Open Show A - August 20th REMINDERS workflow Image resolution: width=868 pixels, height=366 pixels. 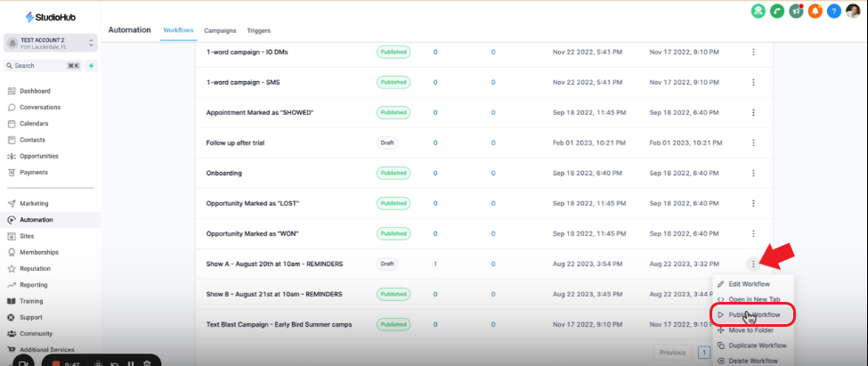click(x=274, y=264)
